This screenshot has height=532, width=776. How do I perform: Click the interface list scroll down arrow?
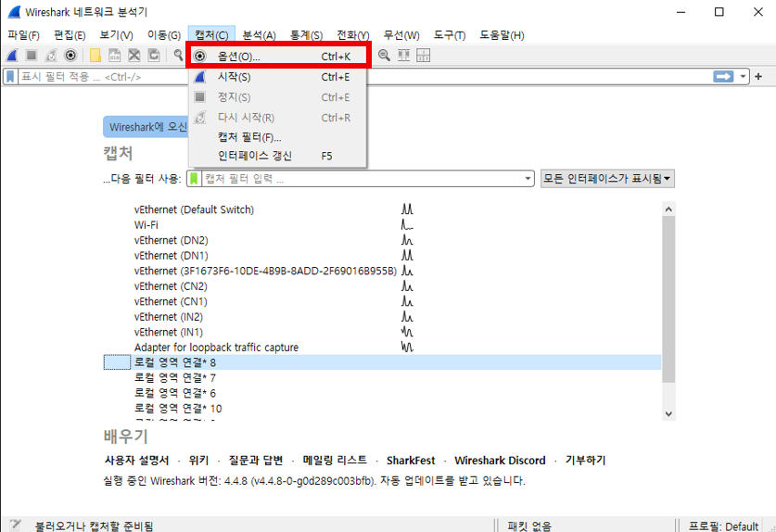coord(668,413)
